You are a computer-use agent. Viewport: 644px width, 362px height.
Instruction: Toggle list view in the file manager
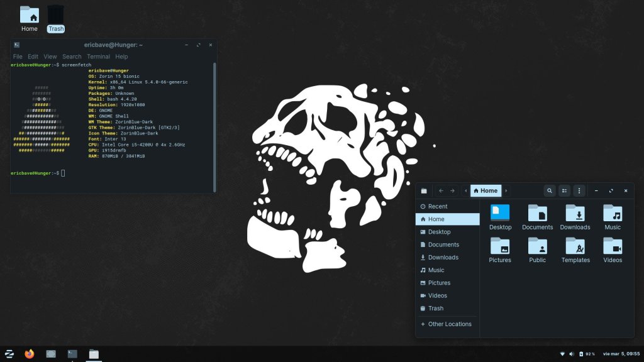pyautogui.click(x=564, y=190)
